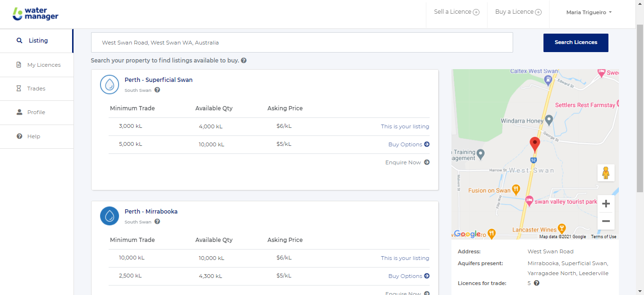Expand Sell a Licence menu

456,12
